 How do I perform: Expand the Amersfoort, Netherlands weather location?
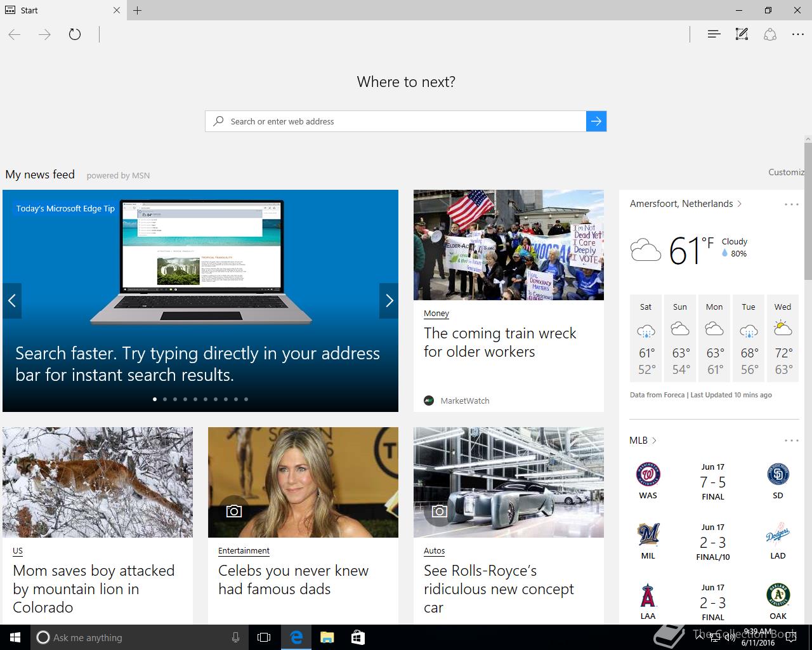686,204
